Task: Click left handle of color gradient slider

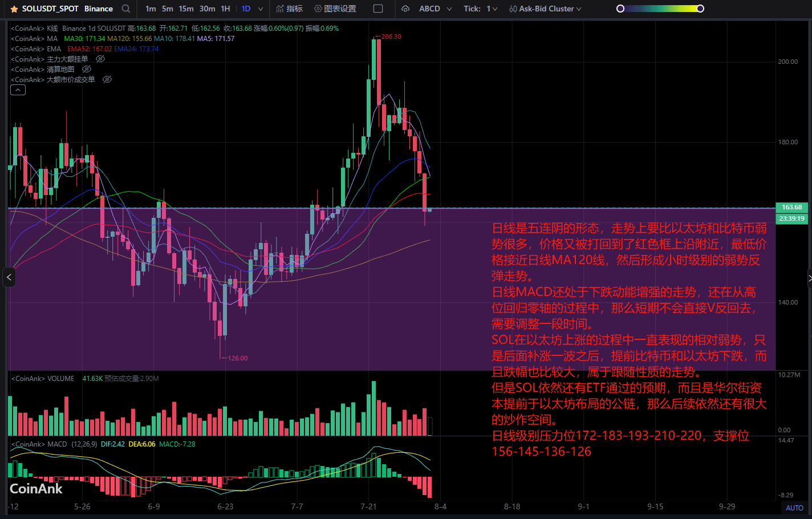Action: coord(620,9)
